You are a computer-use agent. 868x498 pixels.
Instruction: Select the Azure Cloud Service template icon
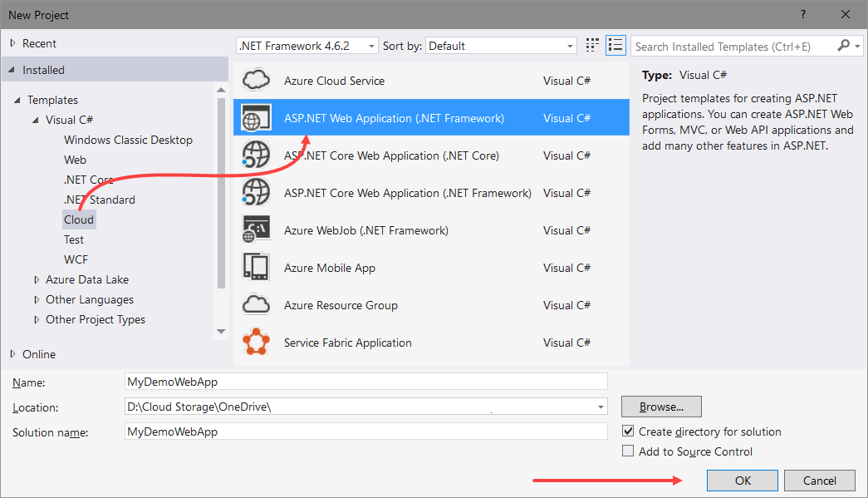coord(256,80)
